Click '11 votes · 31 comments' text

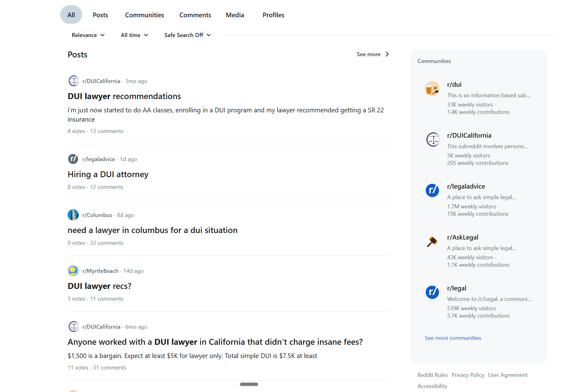pos(97,368)
